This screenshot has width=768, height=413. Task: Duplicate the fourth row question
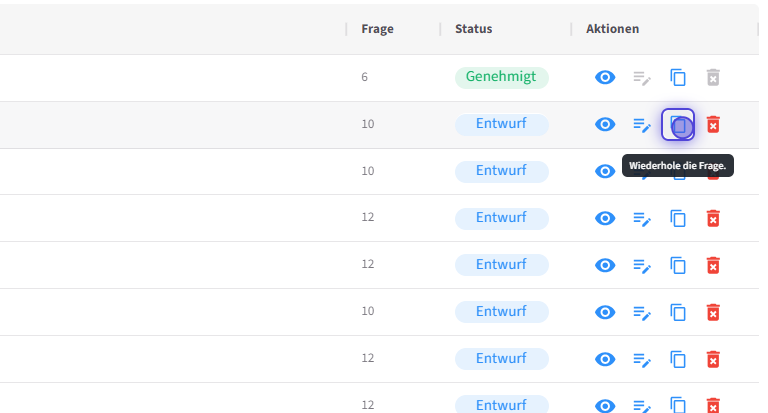point(678,218)
